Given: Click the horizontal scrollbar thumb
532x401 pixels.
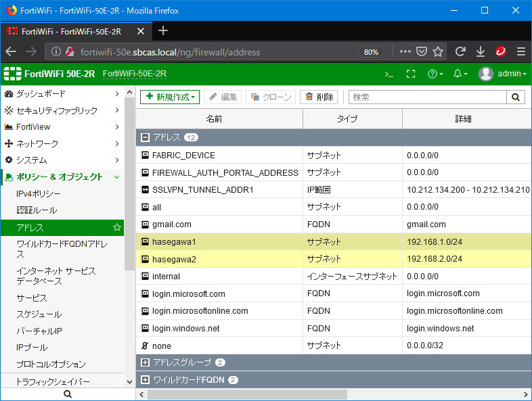Looking at the screenshot, I should tap(247, 394).
